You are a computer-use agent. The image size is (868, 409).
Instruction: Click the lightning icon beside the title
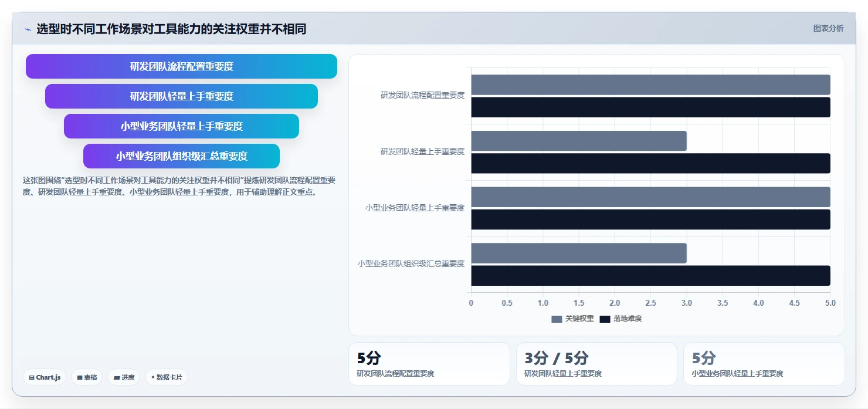(x=28, y=29)
